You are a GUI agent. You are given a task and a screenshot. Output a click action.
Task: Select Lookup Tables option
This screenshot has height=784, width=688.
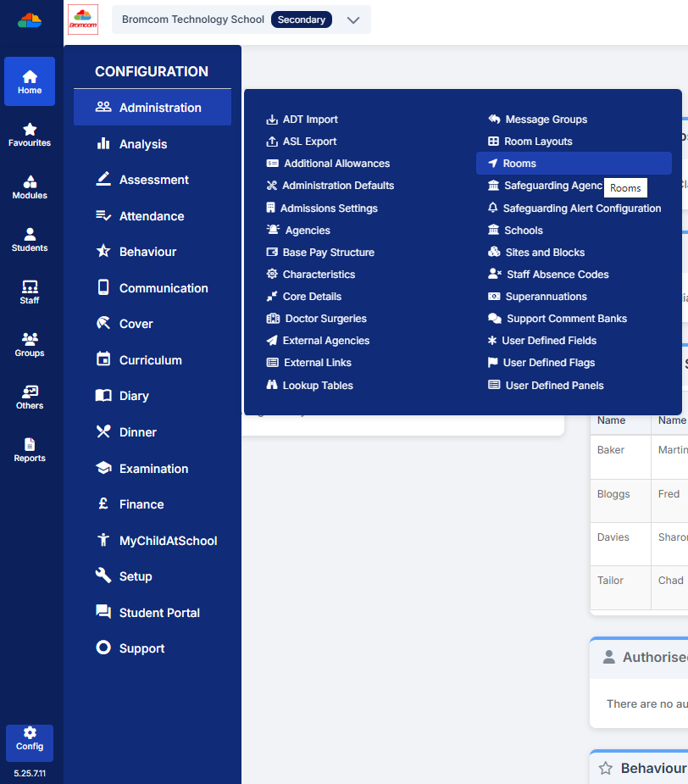318,386
